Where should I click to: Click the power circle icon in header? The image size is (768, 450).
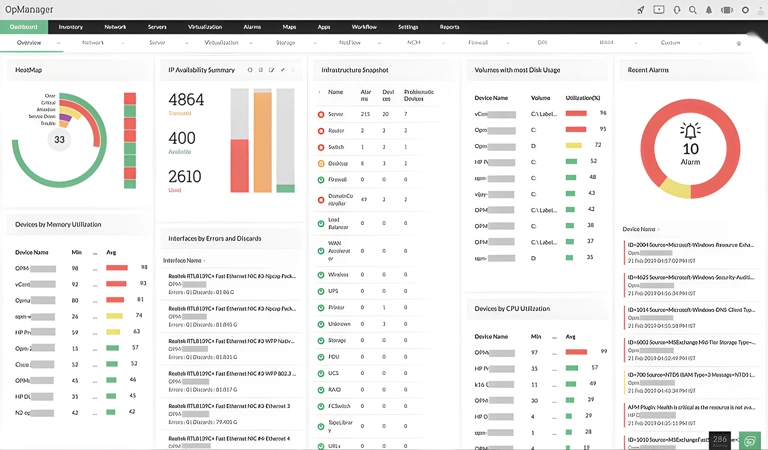(745, 10)
